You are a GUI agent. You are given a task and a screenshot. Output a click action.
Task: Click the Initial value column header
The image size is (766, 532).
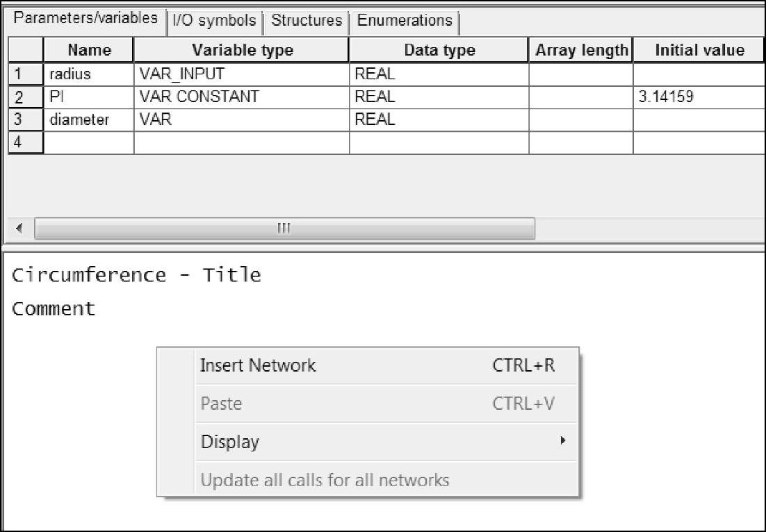coord(699,51)
